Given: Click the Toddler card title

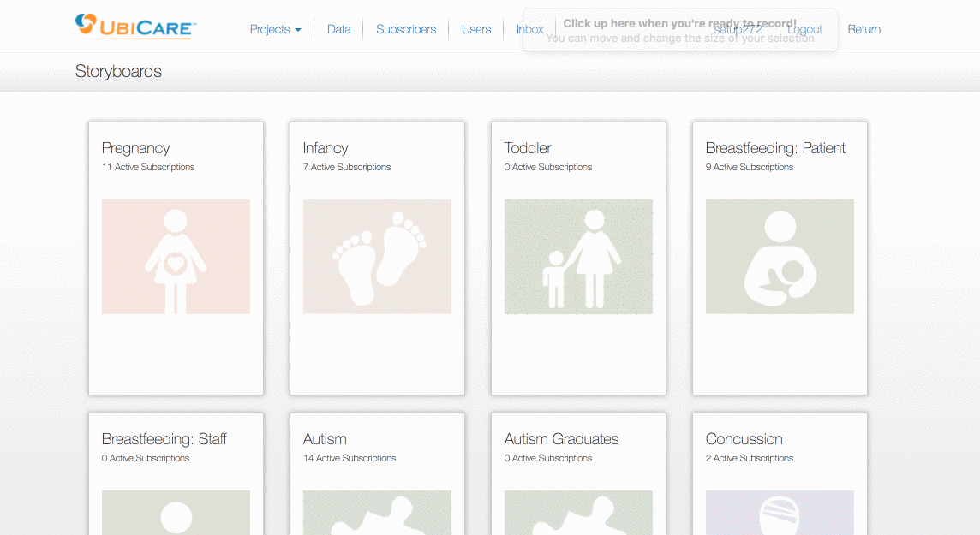Looking at the screenshot, I should pos(528,148).
